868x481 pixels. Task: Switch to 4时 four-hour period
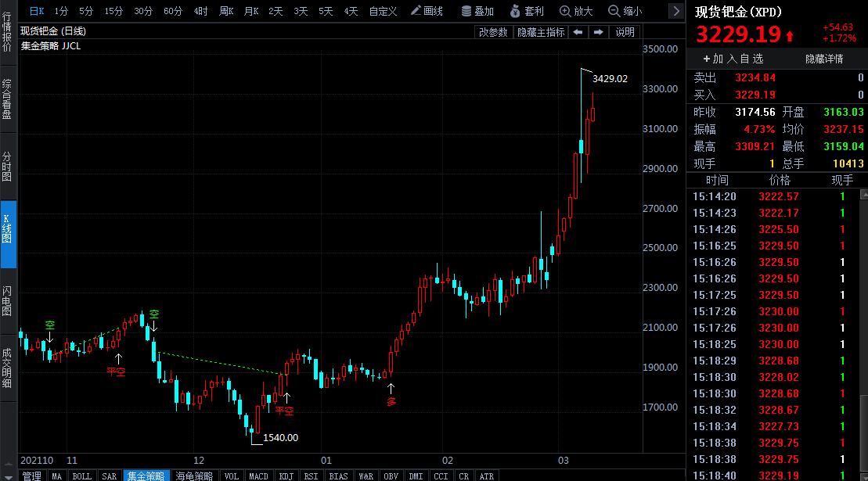click(200, 11)
